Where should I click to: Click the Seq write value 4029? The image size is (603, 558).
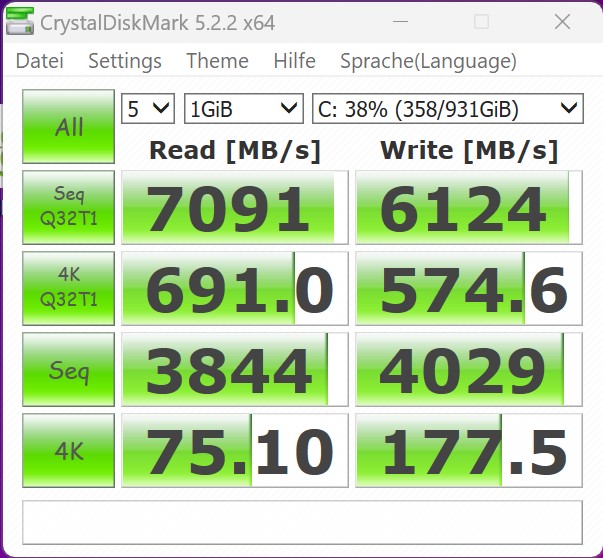pos(469,370)
